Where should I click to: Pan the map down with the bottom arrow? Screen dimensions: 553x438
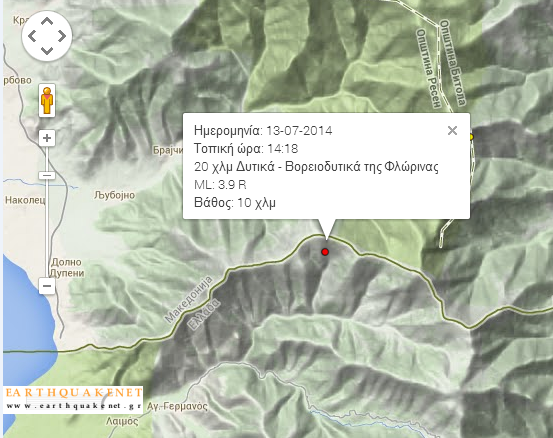point(47,50)
